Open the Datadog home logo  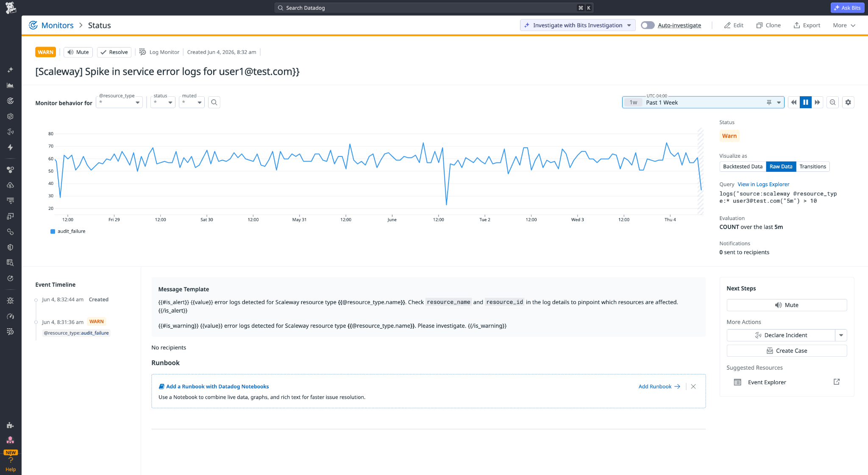(11, 8)
